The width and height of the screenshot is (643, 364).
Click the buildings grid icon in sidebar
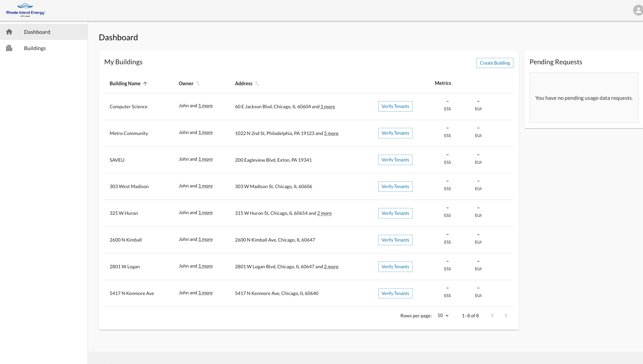click(9, 48)
